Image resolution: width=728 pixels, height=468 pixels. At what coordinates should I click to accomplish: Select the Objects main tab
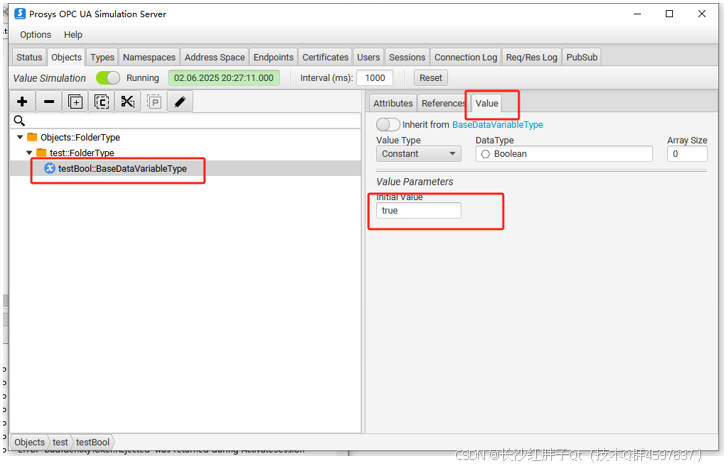pos(66,57)
